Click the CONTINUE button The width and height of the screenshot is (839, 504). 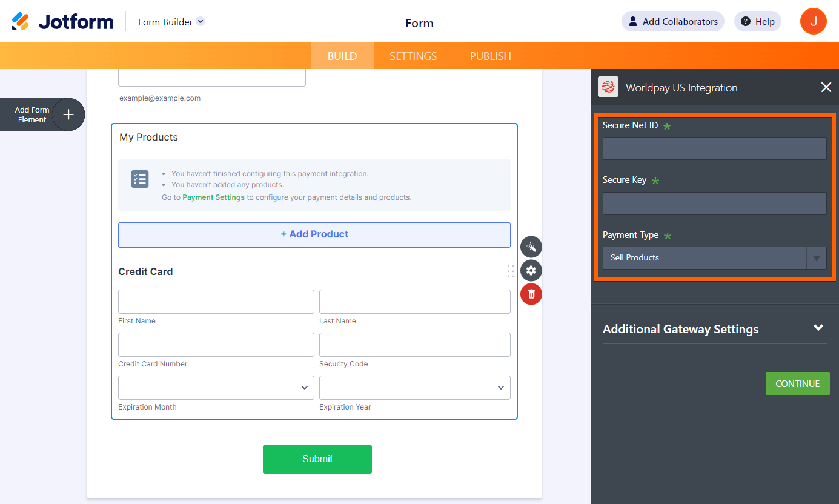click(798, 383)
